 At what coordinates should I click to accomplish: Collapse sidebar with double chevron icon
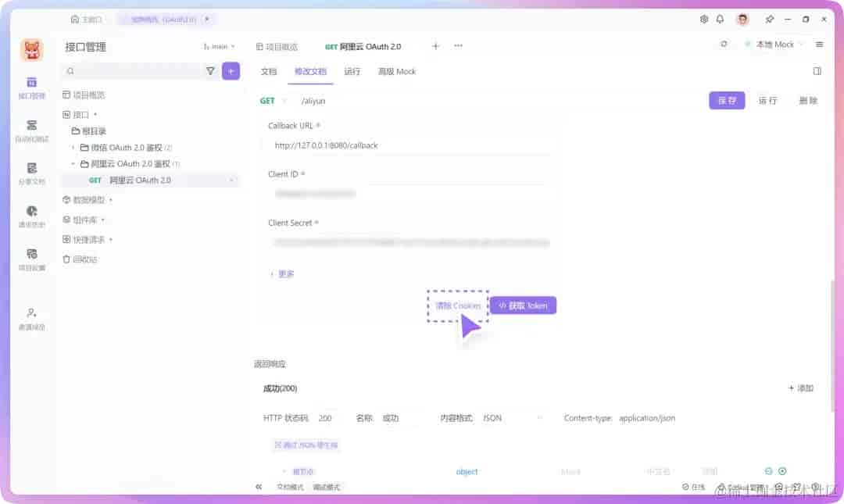point(259,487)
